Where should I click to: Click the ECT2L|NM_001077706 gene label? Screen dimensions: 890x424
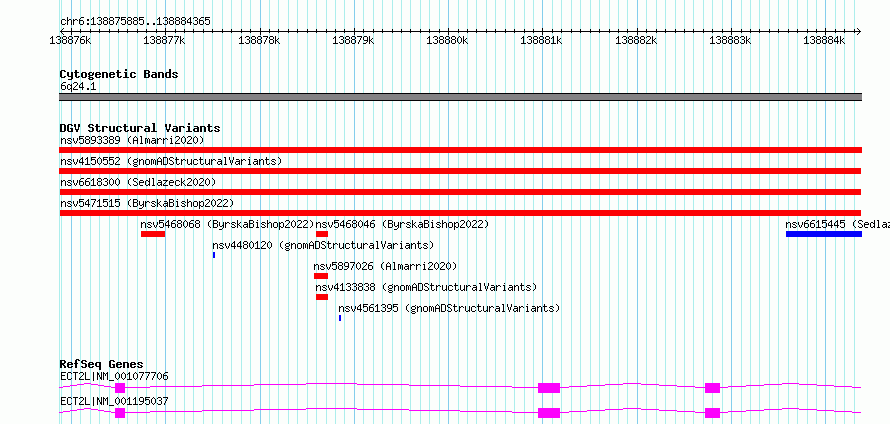(114, 376)
